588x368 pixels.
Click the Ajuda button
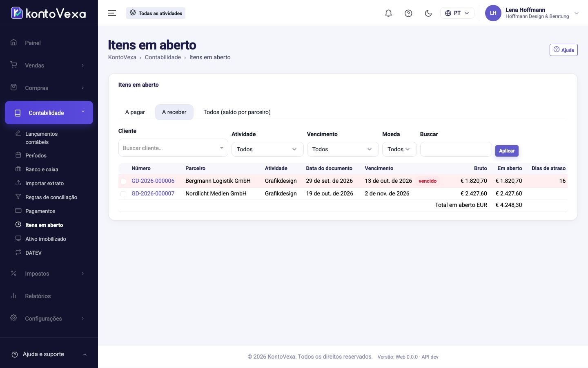563,50
